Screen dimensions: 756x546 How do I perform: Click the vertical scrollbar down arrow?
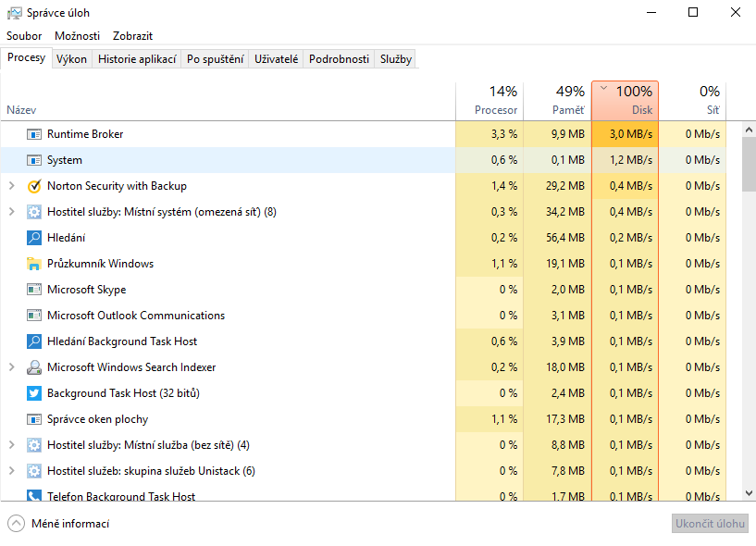point(749,494)
